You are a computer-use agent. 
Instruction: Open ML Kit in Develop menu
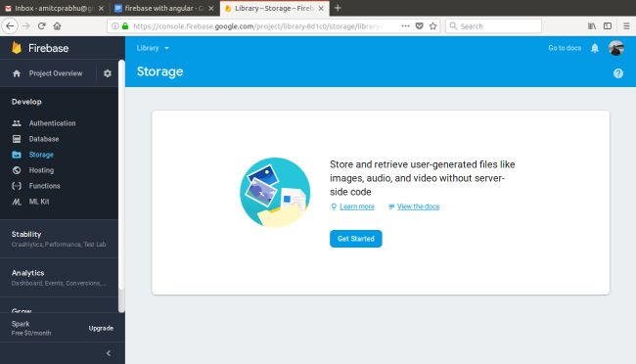(x=39, y=202)
